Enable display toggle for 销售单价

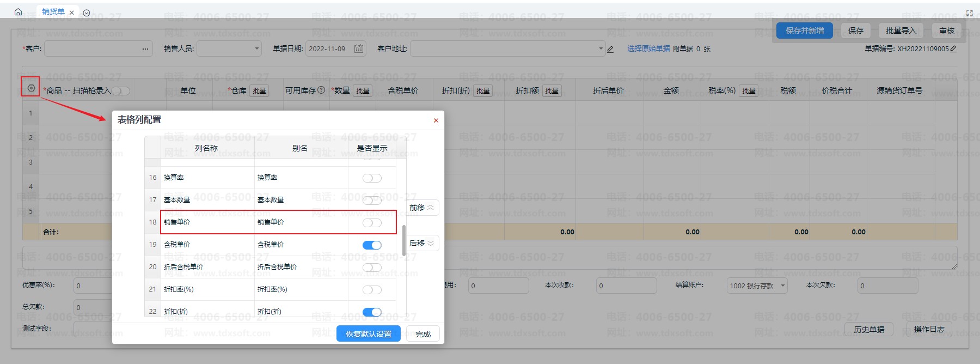pyautogui.click(x=372, y=223)
